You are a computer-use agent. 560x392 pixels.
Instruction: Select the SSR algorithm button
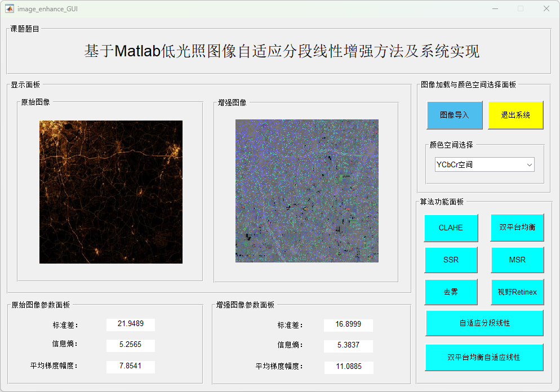(x=451, y=260)
